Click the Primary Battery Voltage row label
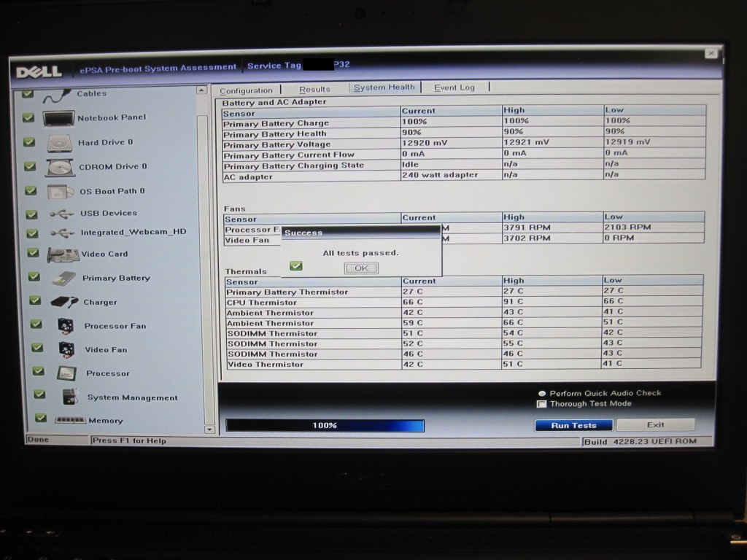 point(276,145)
